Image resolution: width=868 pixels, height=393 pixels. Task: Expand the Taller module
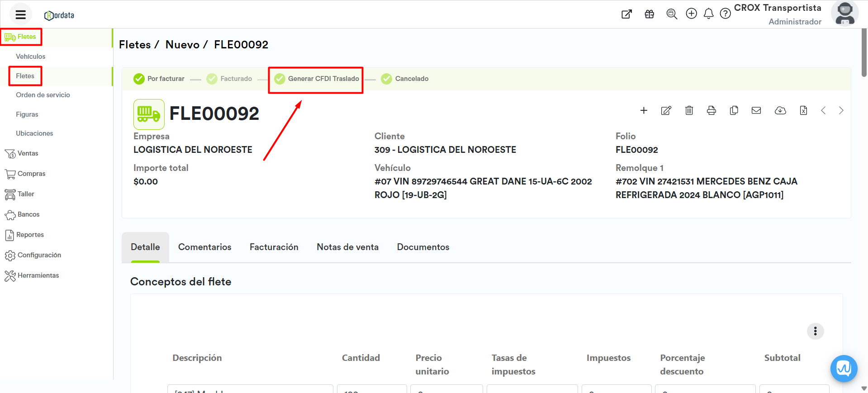pyautogui.click(x=19, y=194)
